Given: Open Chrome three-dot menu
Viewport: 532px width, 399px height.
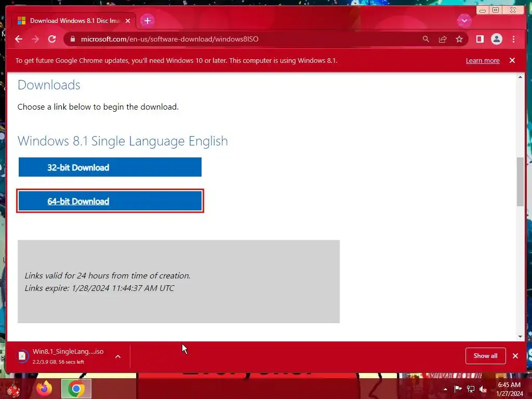Looking at the screenshot, I should (513, 39).
